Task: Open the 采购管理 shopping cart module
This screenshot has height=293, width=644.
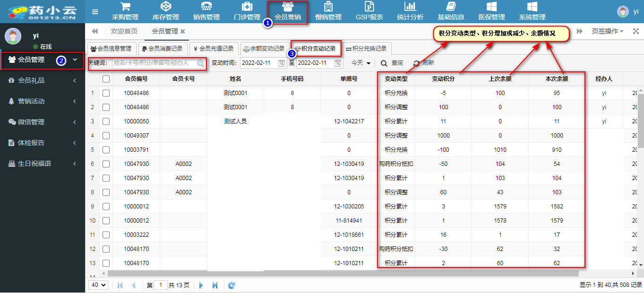Action: tap(125, 11)
